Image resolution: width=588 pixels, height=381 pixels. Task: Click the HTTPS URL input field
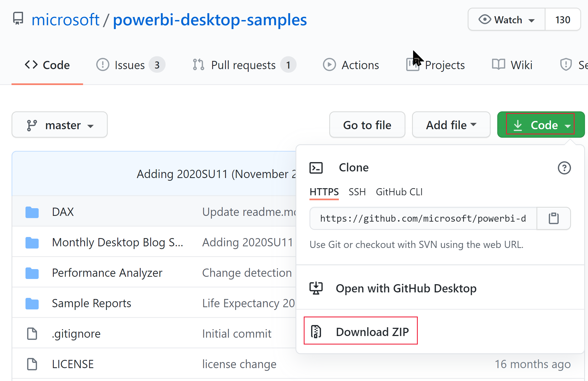tap(423, 218)
